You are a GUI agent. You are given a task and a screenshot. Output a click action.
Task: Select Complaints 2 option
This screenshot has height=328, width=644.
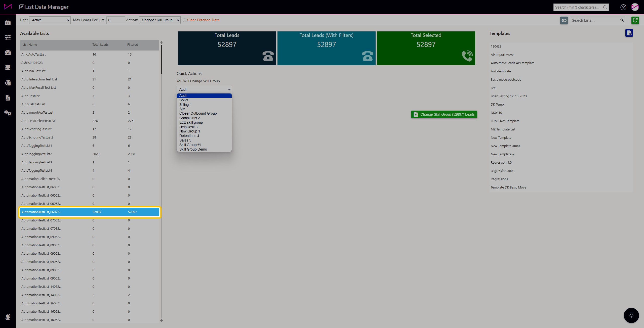pos(204,118)
